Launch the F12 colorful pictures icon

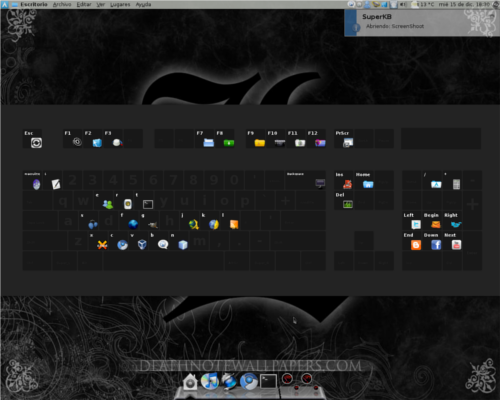tap(320, 143)
